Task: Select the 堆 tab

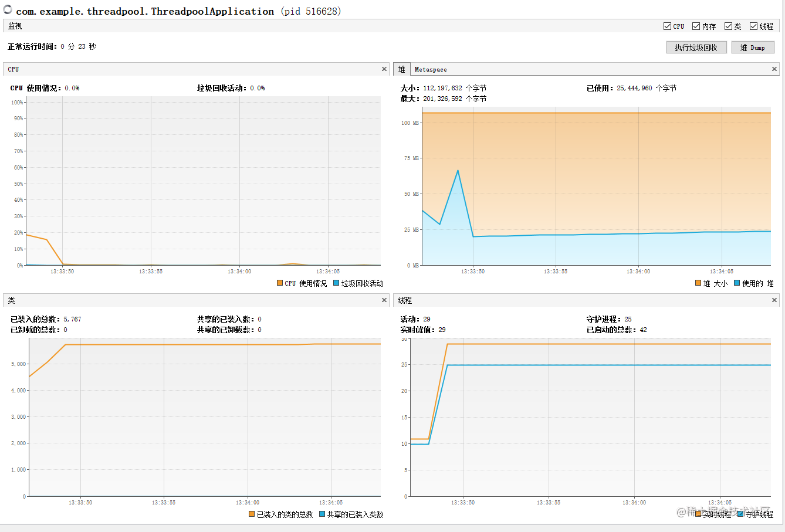Action: click(x=402, y=69)
